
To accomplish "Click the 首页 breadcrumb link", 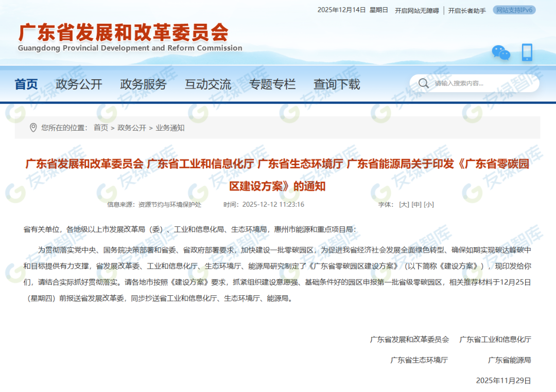I will click(x=101, y=128).
